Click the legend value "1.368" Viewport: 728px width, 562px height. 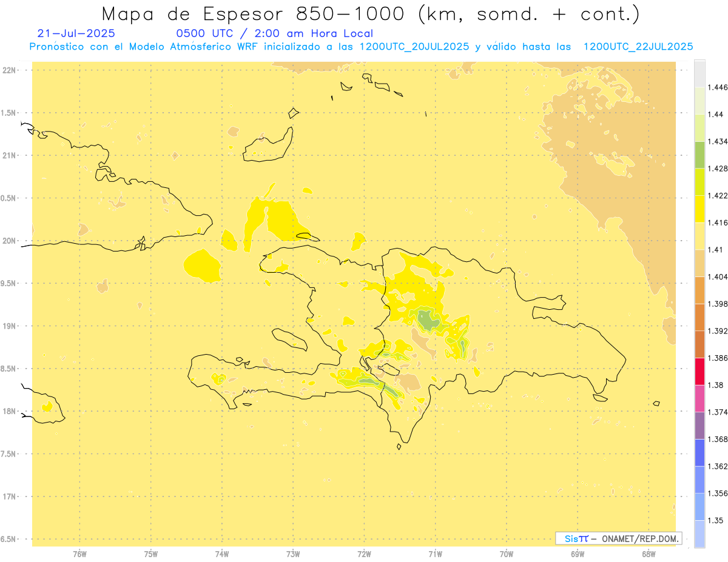tap(717, 440)
